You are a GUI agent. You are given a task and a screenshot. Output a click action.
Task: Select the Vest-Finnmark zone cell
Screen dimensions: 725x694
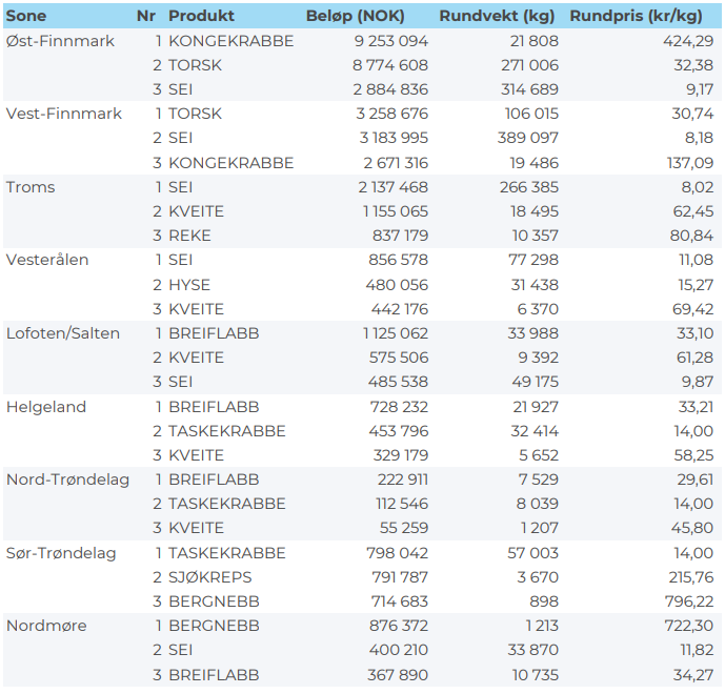click(64, 114)
